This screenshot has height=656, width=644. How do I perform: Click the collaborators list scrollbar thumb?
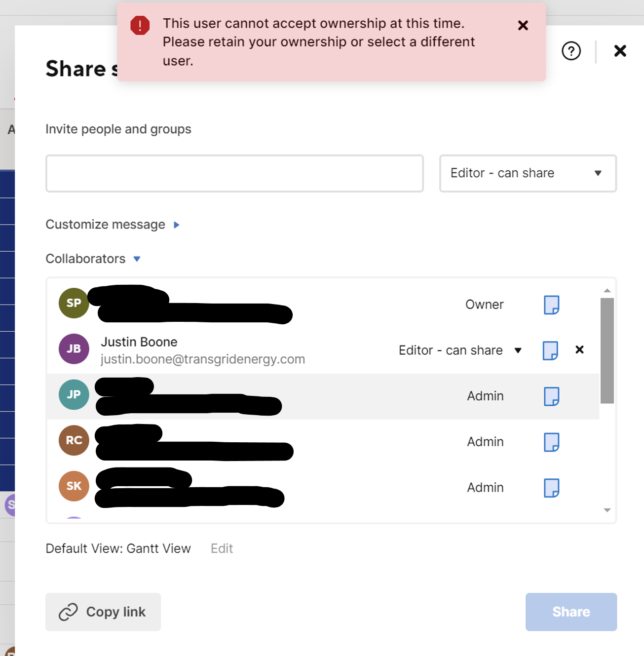click(x=607, y=350)
